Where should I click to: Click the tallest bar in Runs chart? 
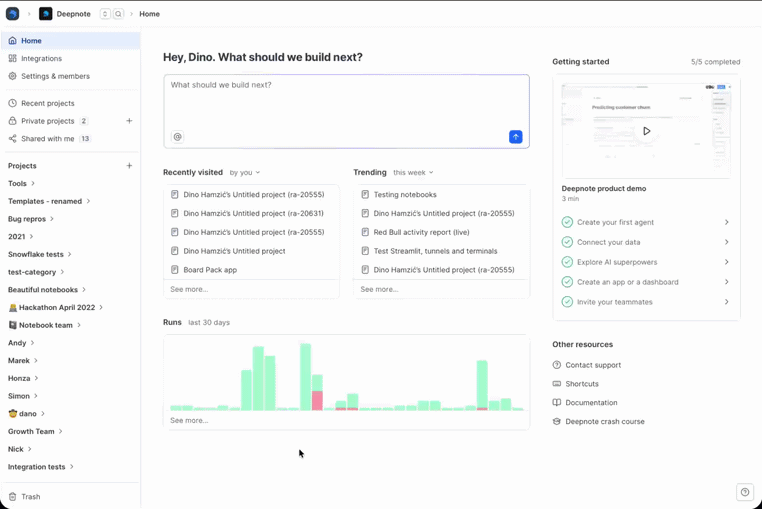pos(305,377)
